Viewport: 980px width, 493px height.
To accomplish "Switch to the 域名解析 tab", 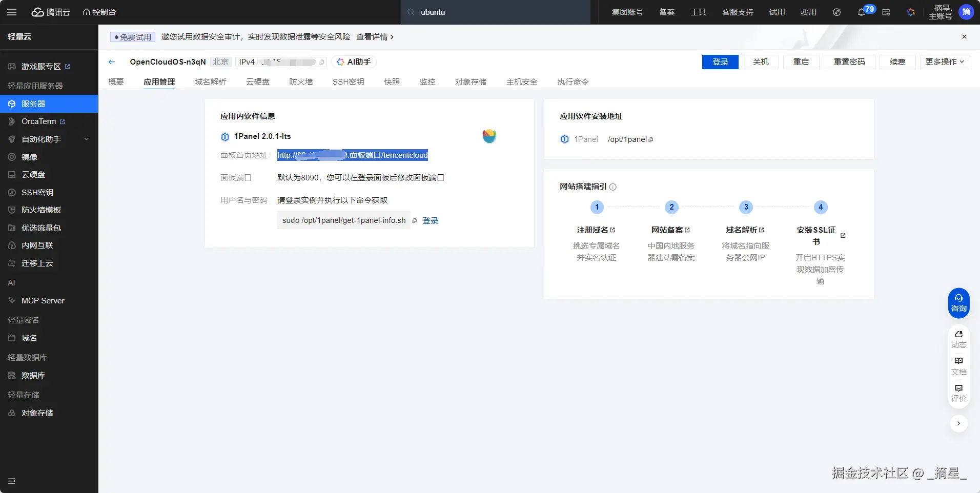I will [211, 82].
